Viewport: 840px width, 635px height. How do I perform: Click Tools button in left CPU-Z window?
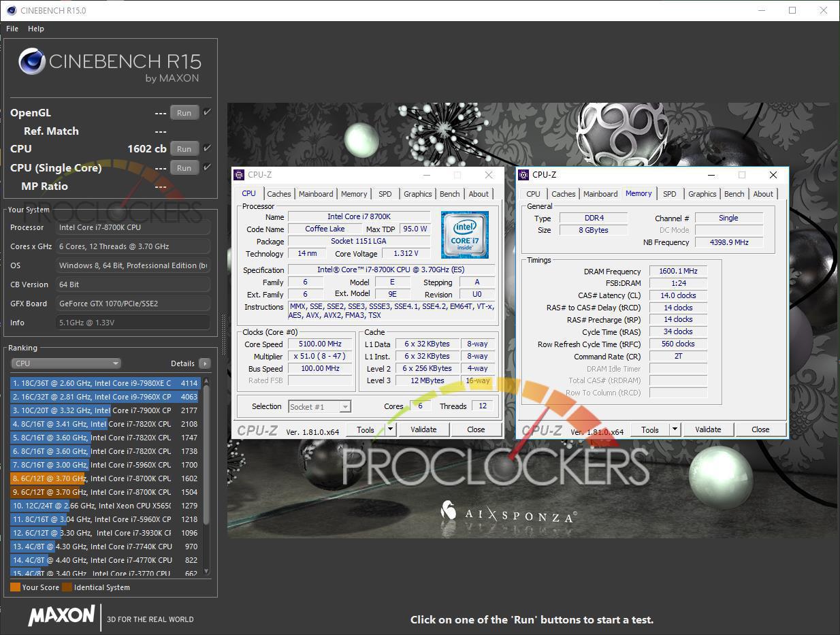click(366, 429)
